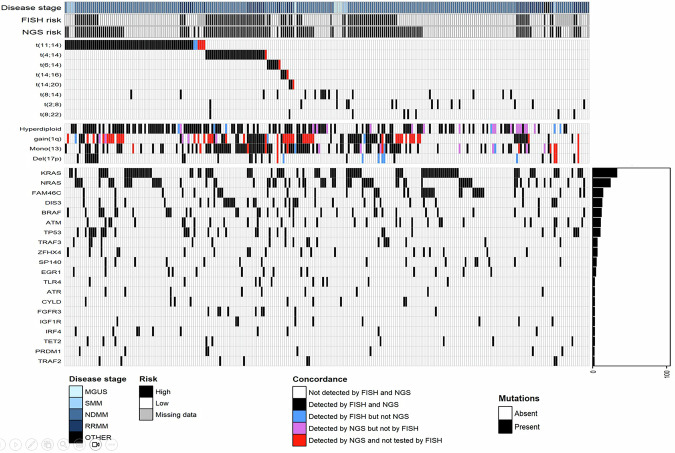
Task: Select the Detected by FISH but not NGS swatch
Action: pos(299,416)
